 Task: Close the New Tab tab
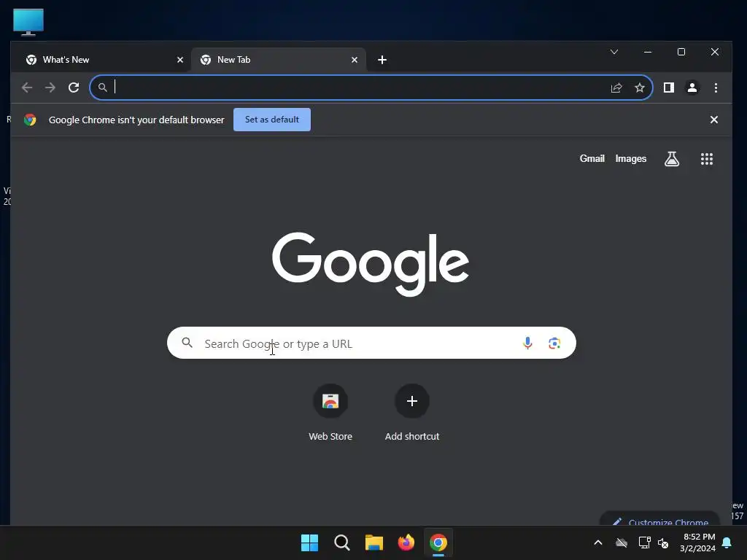coord(355,60)
